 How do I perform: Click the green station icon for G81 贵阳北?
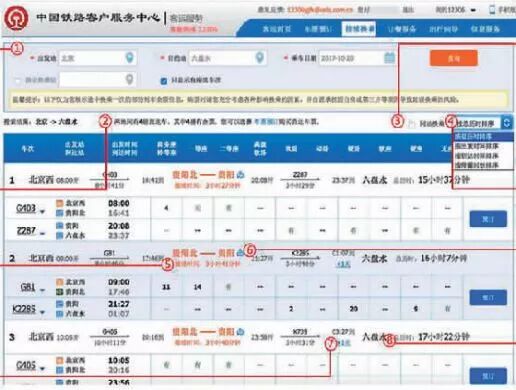[59, 292]
